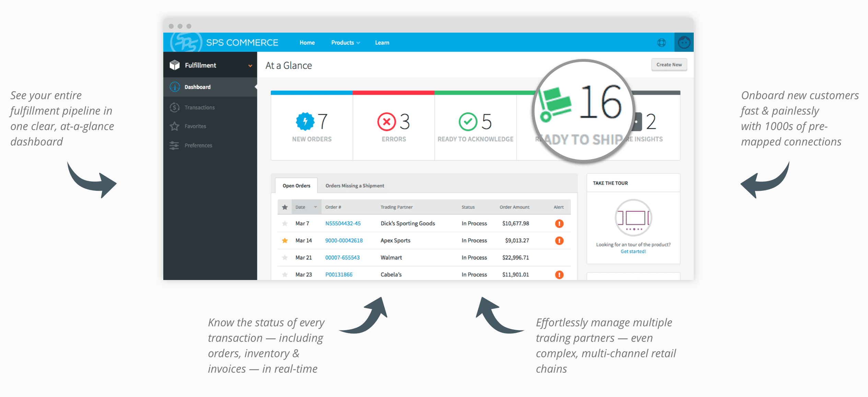Click the TAKE THE TOUR heading

point(610,183)
